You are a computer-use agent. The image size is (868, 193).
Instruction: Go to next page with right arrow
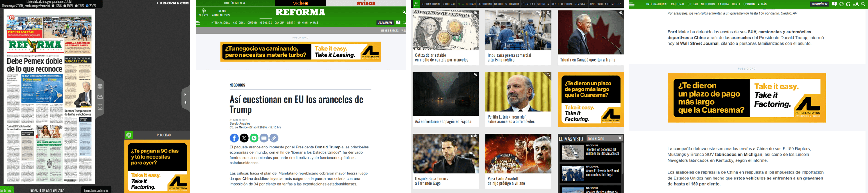(x=185, y=94)
